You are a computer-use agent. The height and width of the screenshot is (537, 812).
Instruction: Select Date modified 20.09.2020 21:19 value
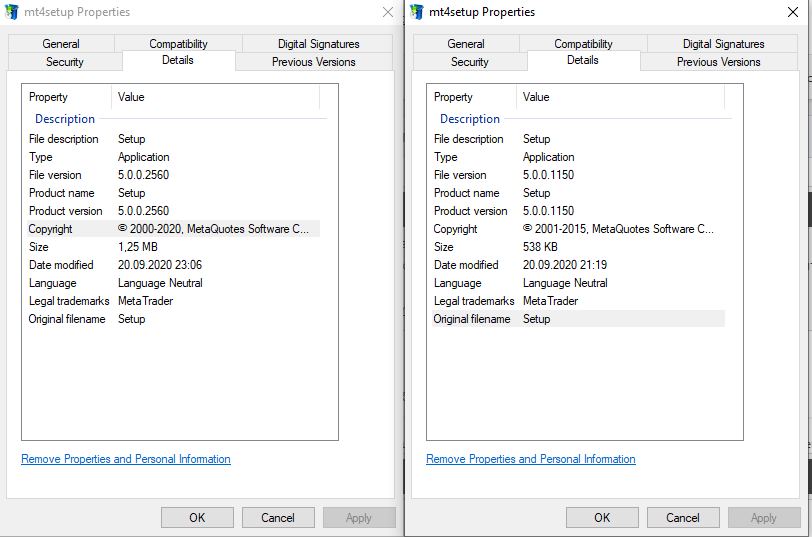(565, 265)
